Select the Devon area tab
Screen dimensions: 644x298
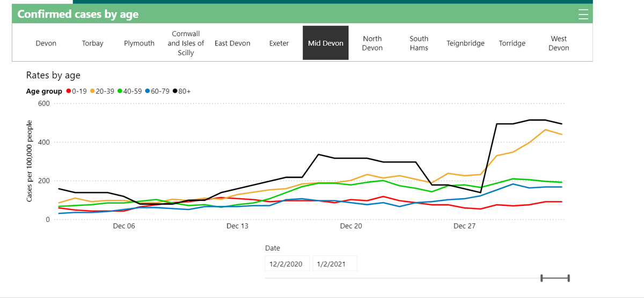tap(46, 43)
